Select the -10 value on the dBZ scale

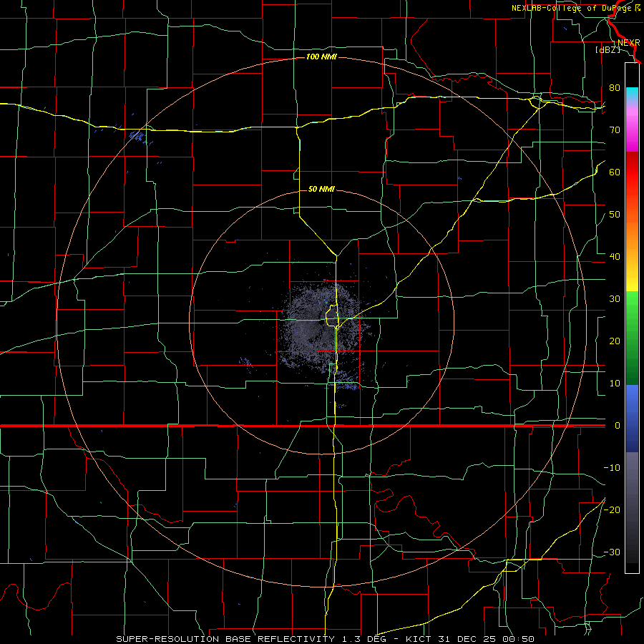(612, 468)
